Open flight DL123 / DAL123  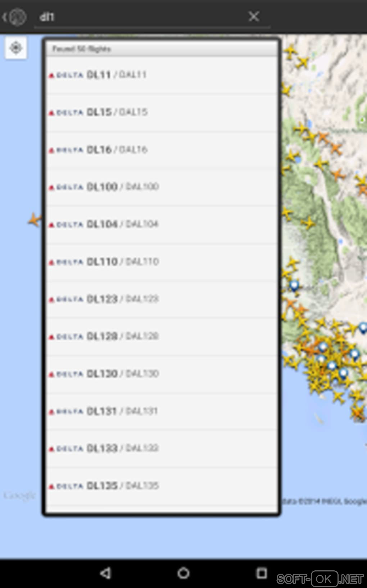[x=162, y=299]
